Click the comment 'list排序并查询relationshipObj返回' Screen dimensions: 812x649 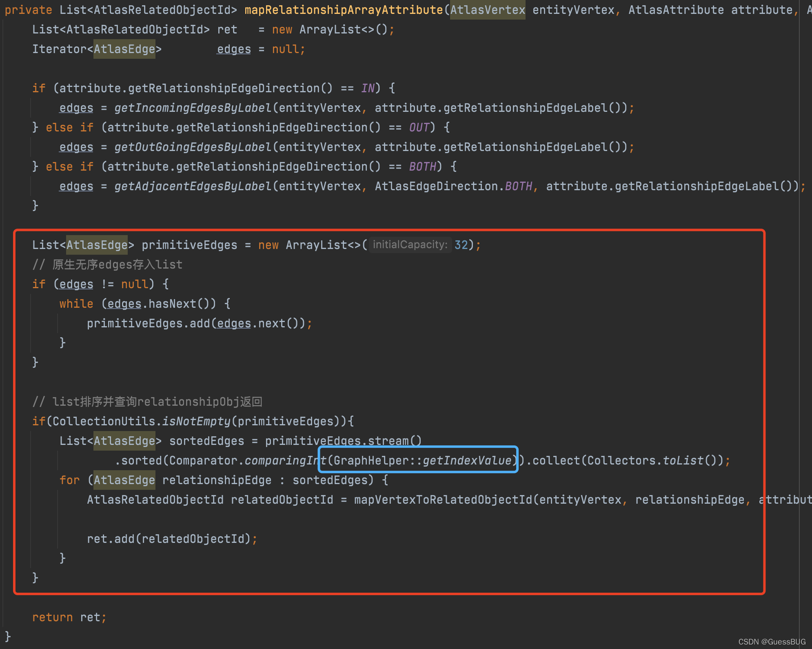[x=147, y=402]
